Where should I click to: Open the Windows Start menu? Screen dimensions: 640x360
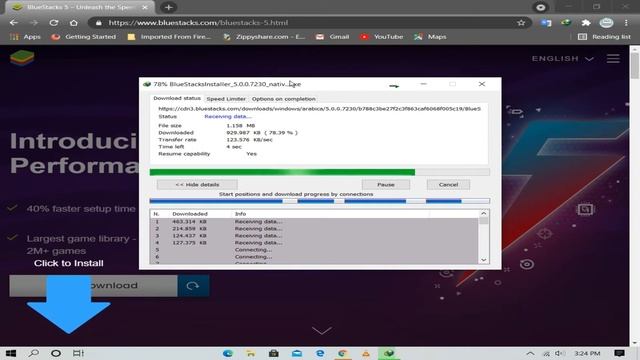[x=11, y=353]
